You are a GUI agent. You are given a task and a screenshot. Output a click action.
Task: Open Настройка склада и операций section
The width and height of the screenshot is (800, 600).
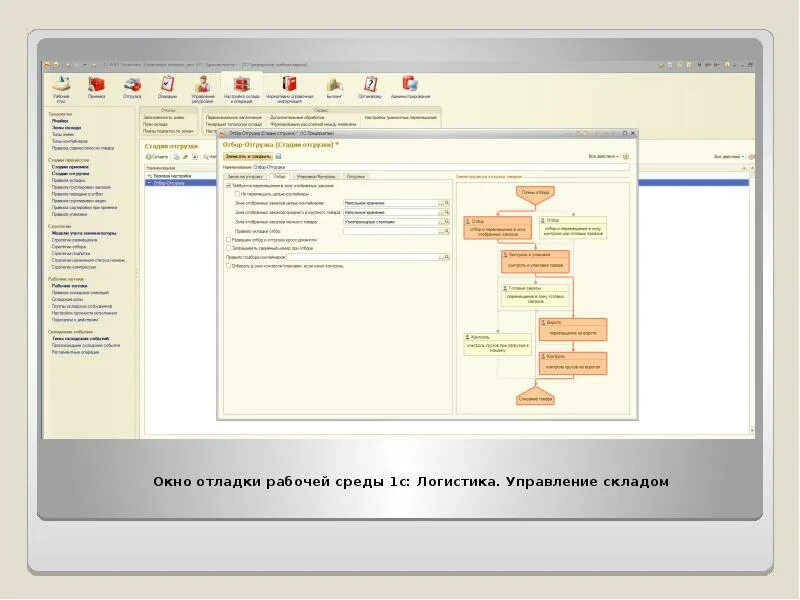pyautogui.click(x=242, y=88)
